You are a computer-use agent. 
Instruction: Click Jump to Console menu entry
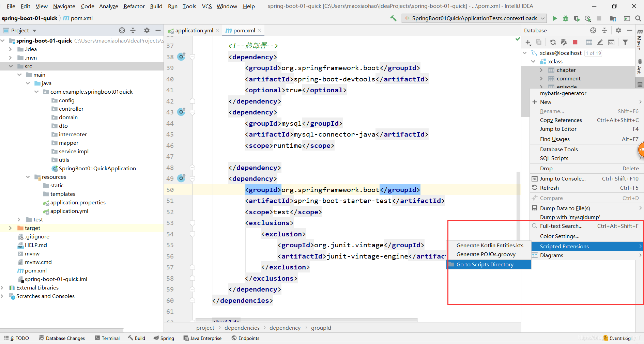(586, 178)
